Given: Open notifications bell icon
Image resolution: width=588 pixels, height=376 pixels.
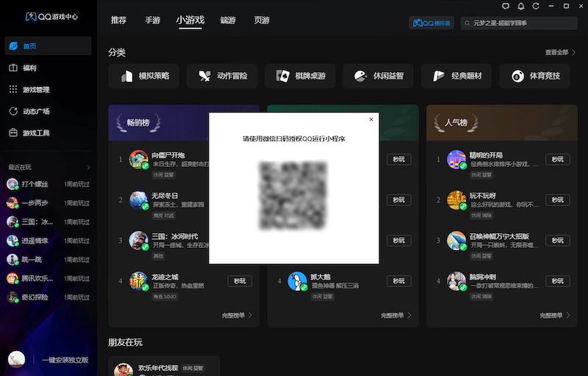Looking at the screenshot, I should click(521, 6).
